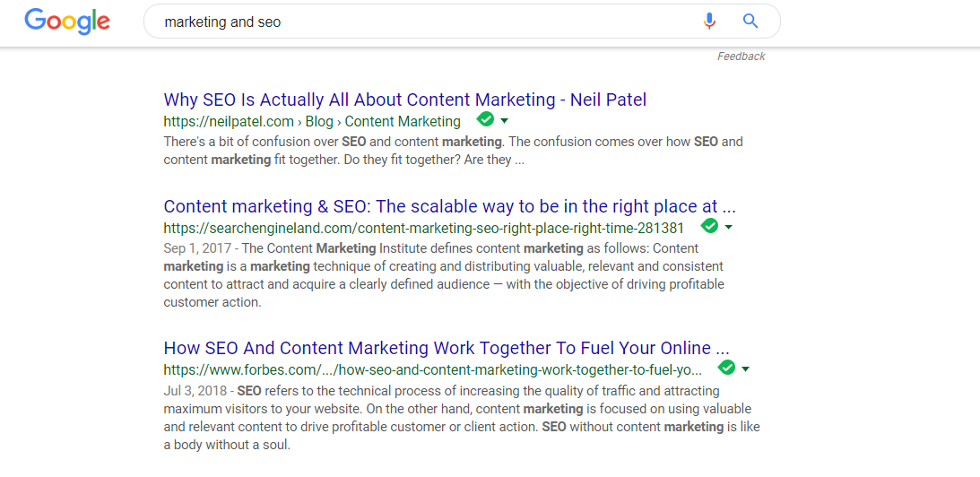Click green checkmark beside neilpatel.com result
The height and width of the screenshot is (477, 980).
[485, 120]
